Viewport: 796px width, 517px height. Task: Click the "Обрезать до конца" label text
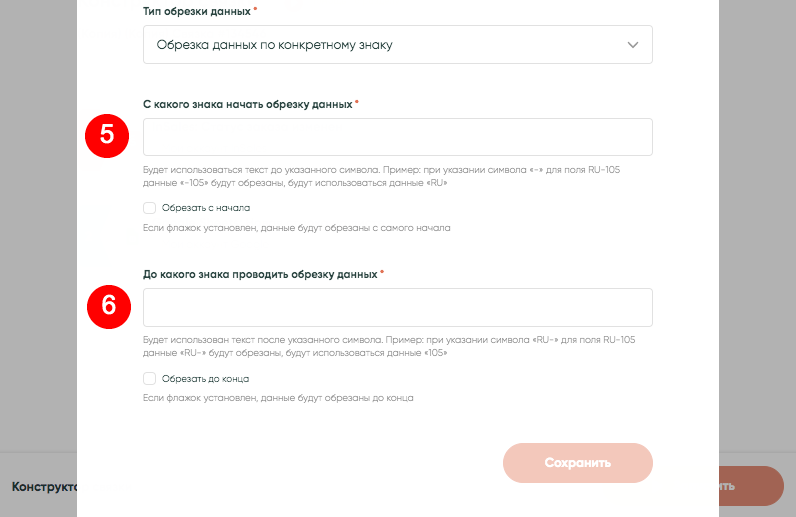[205, 379]
